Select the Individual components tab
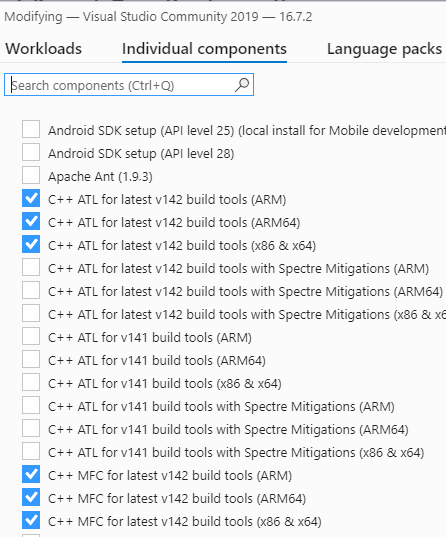This screenshot has width=446, height=537. point(205,49)
